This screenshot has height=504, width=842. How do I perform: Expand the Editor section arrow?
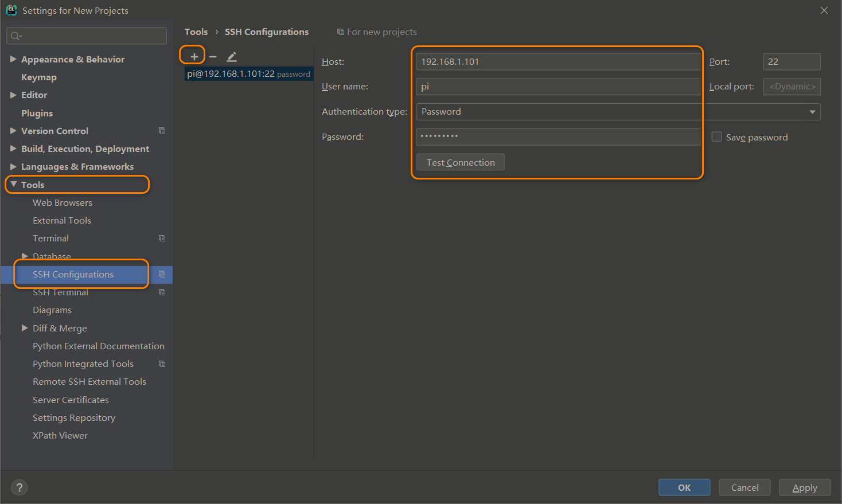[13, 95]
